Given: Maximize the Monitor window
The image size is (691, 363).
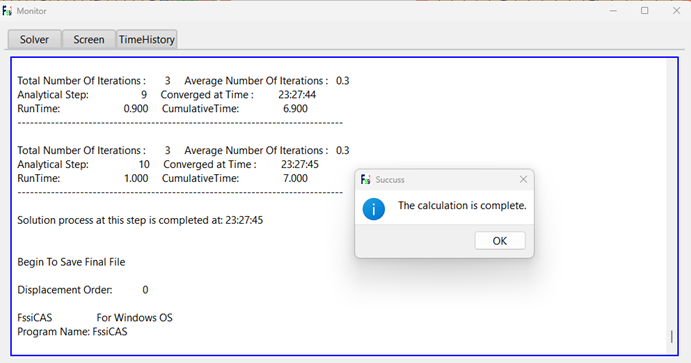Looking at the screenshot, I should [645, 11].
